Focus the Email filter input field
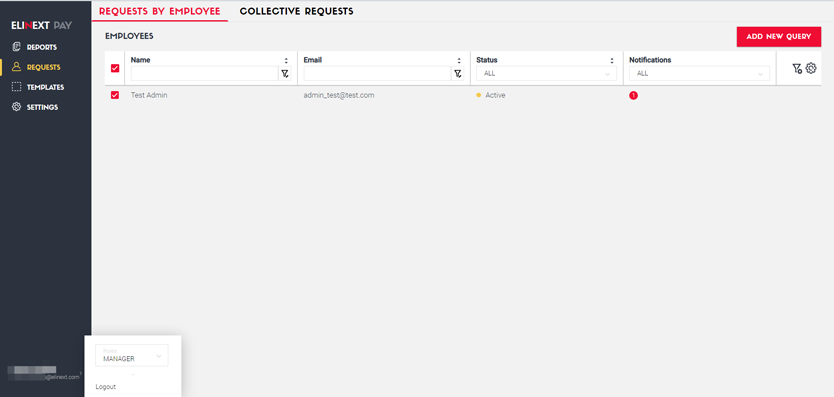The width and height of the screenshot is (834, 397). pos(378,73)
